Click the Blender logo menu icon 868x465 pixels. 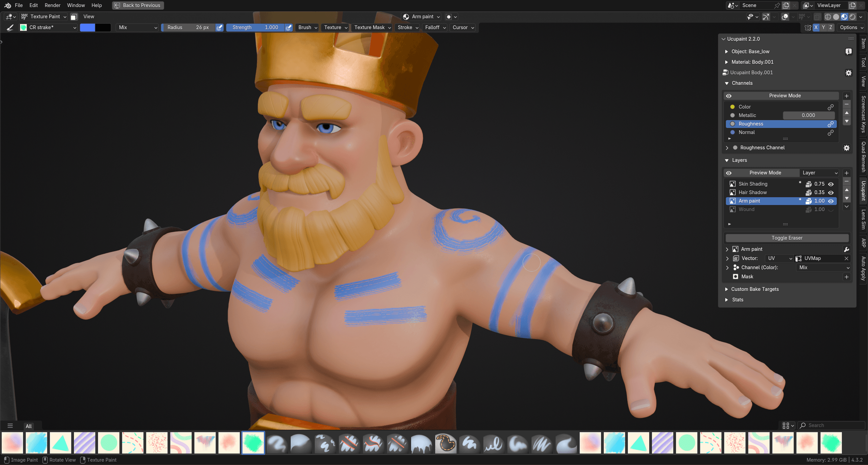[8, 5]
